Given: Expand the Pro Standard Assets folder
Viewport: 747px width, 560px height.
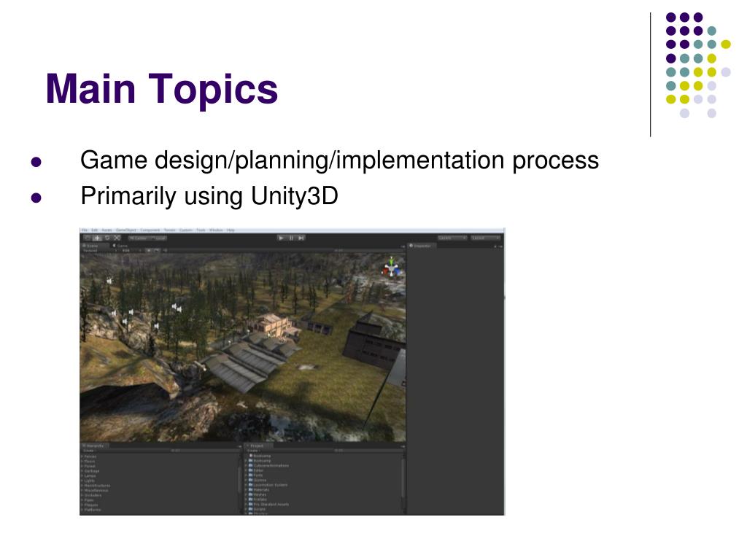Looking at the screenshot, I should click(x=246, y=505).
